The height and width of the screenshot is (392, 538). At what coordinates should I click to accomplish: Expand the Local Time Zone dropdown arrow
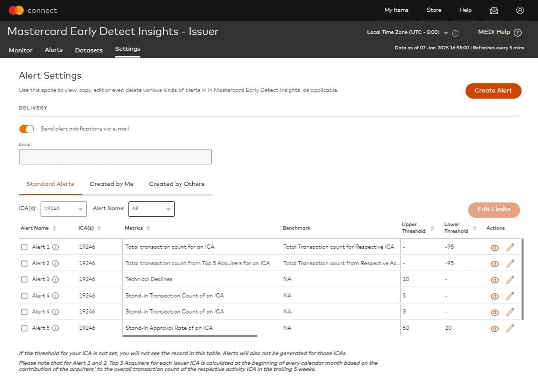tap(446, 33)
